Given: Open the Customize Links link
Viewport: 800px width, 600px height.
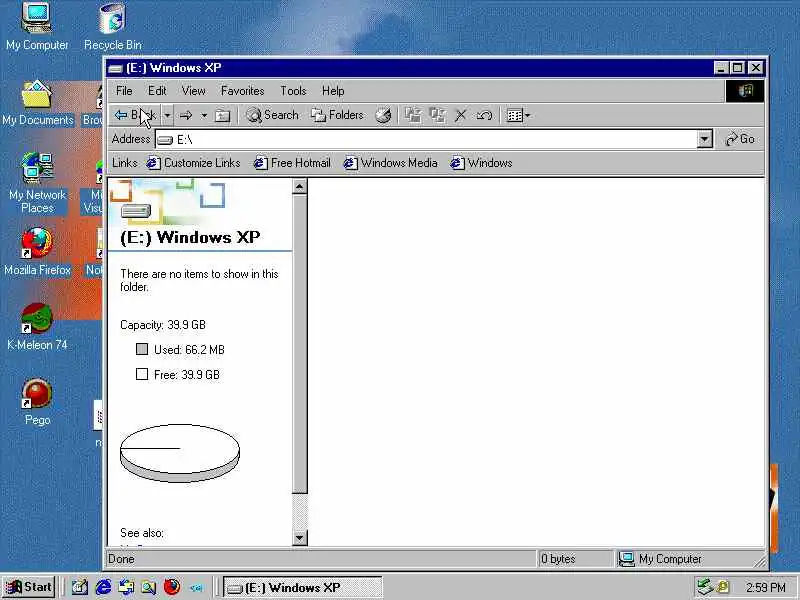Looking at the screenshot, I should (193, 163).
